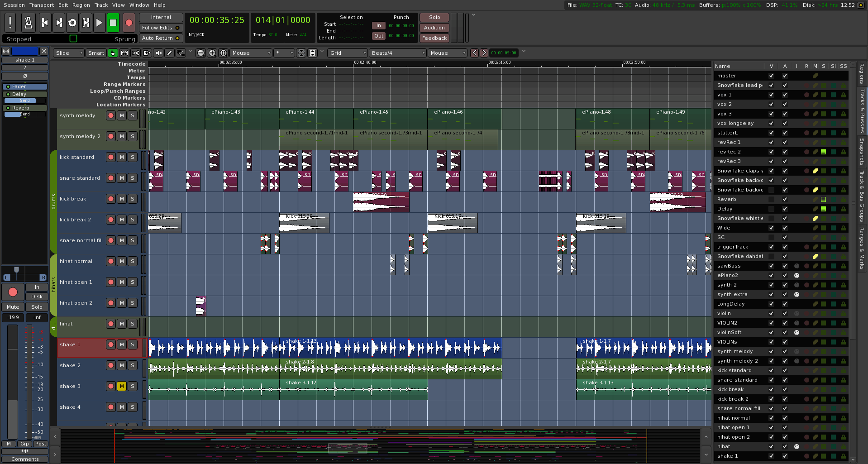Record-arm the kick standard track
Screen dimensions: 868x464
pyautogui.click(x=111, y=157)
